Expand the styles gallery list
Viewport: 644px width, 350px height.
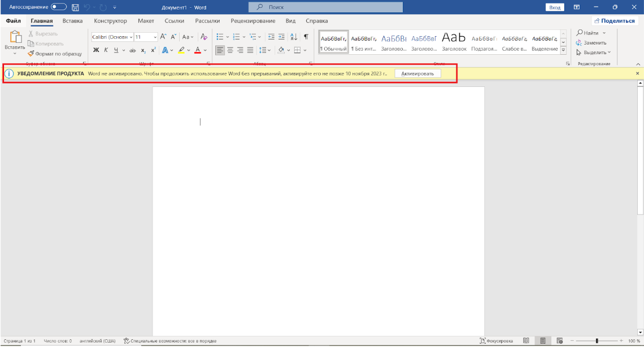(x=563, y=50)
